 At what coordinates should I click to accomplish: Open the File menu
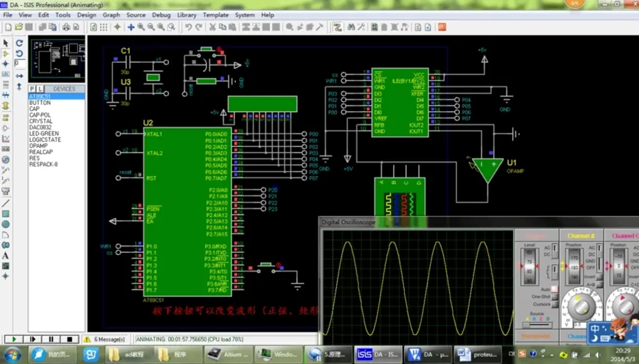pos(8,15)
